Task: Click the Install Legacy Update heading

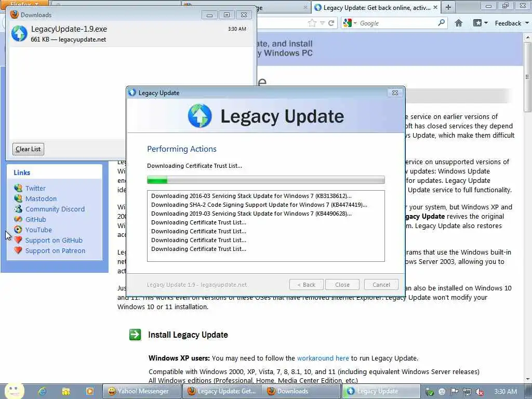Action: pos(188,335)
